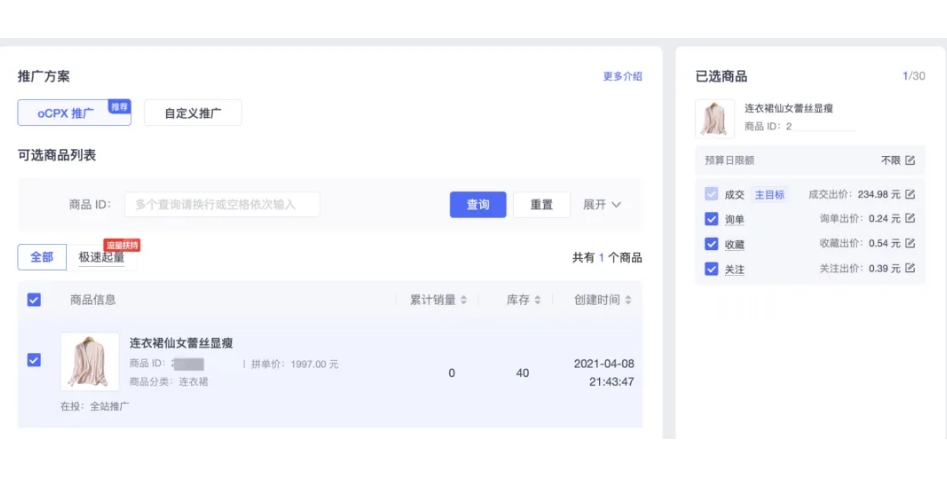
Task: Click the 主目标 tag
Action: tap(769, 195)
